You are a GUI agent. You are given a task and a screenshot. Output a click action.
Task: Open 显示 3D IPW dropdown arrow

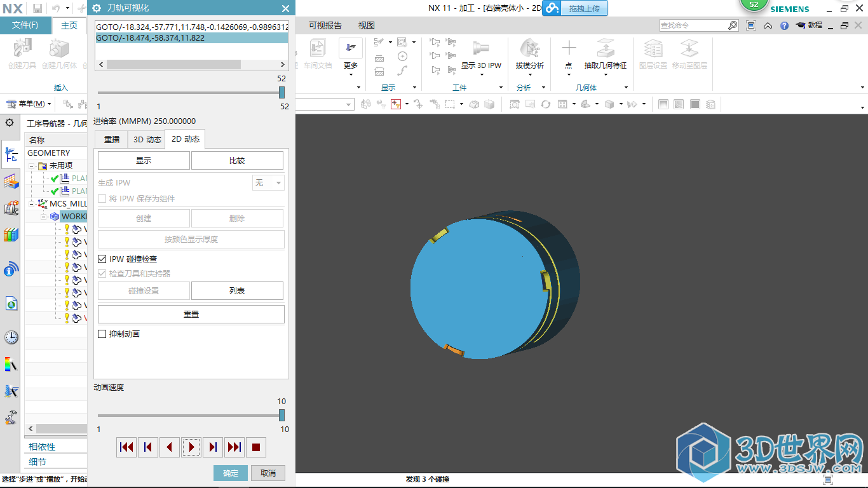481,74
